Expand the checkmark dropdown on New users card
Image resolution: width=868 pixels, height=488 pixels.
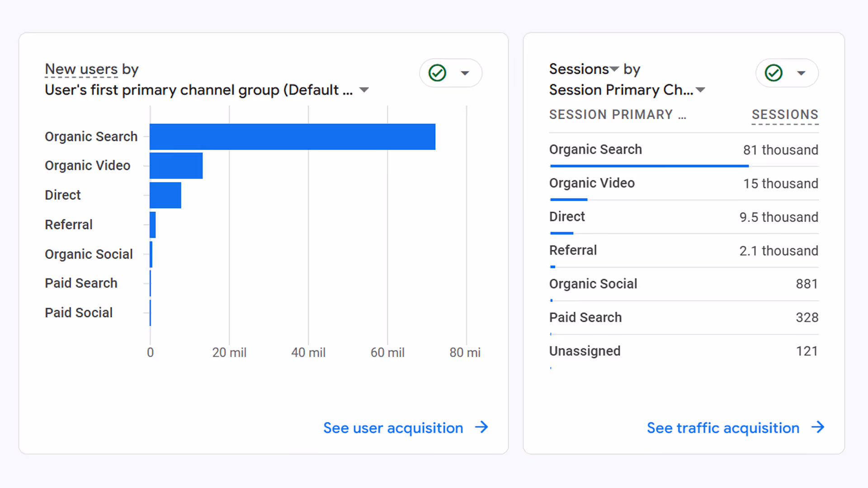click(465, 73)
